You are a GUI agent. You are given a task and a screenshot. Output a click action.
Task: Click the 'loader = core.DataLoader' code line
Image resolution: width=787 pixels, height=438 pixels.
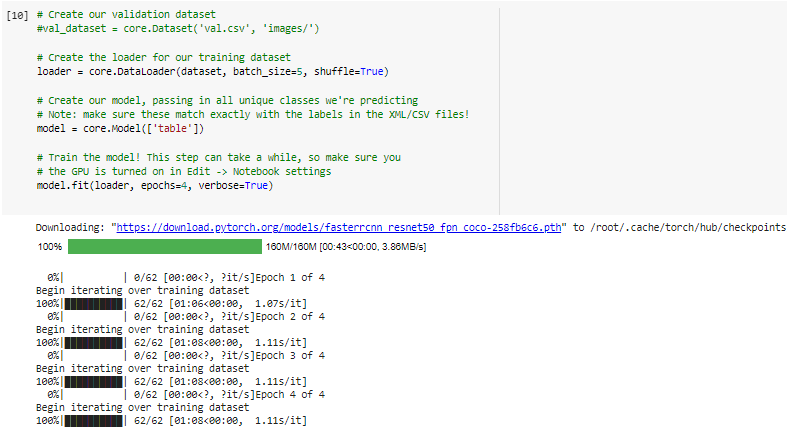click(x=213, y=71)
